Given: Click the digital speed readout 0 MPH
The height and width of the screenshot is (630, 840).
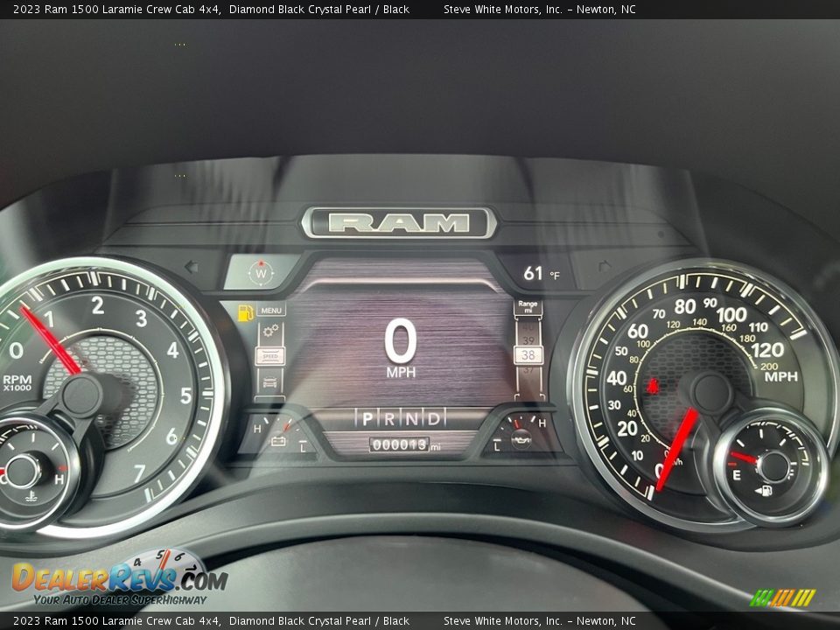Looking at the screenshot, I should pyautogui.click(x=400, y=348).
